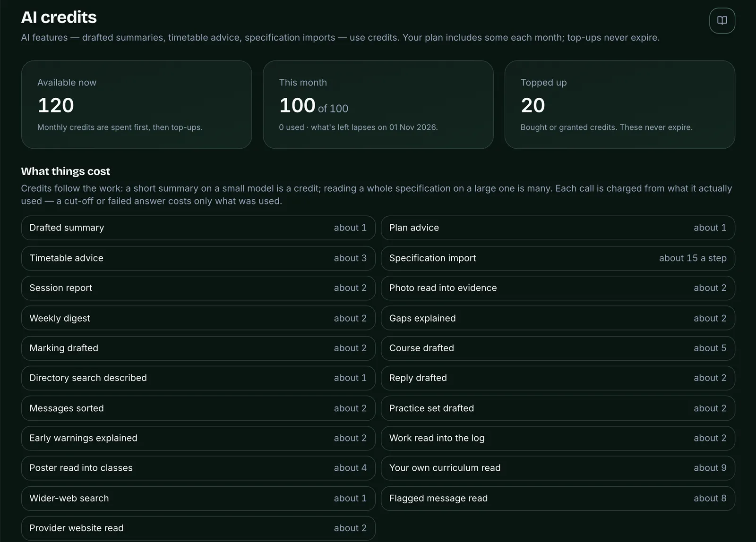Select the Messages sorted row

[x=198, y=408]
